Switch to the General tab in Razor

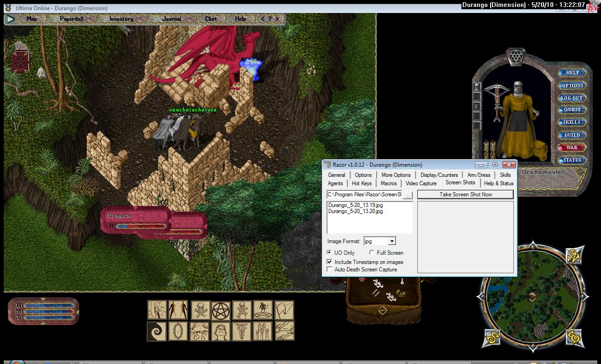tap(337, 175)
